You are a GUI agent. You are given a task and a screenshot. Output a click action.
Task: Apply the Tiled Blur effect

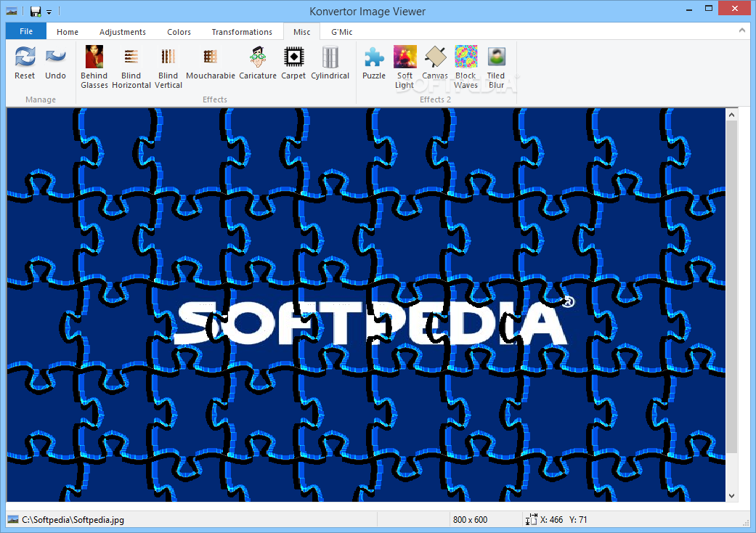point(496,67)
